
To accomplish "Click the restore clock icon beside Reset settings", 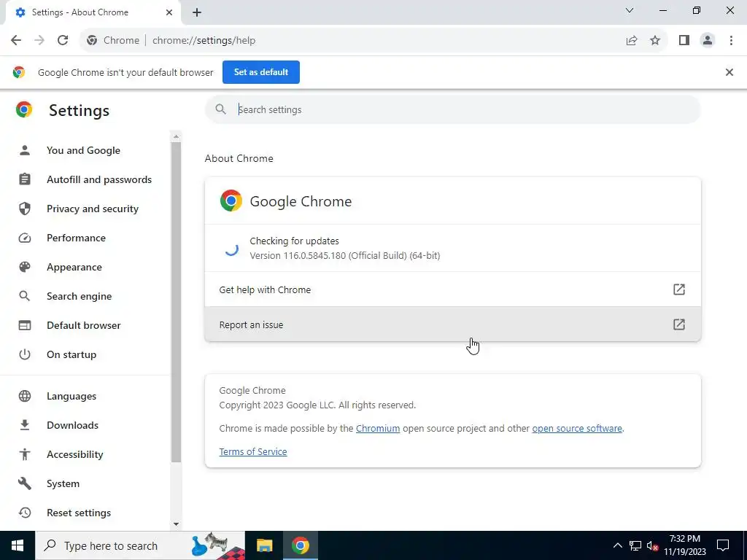I will point(25,513).
